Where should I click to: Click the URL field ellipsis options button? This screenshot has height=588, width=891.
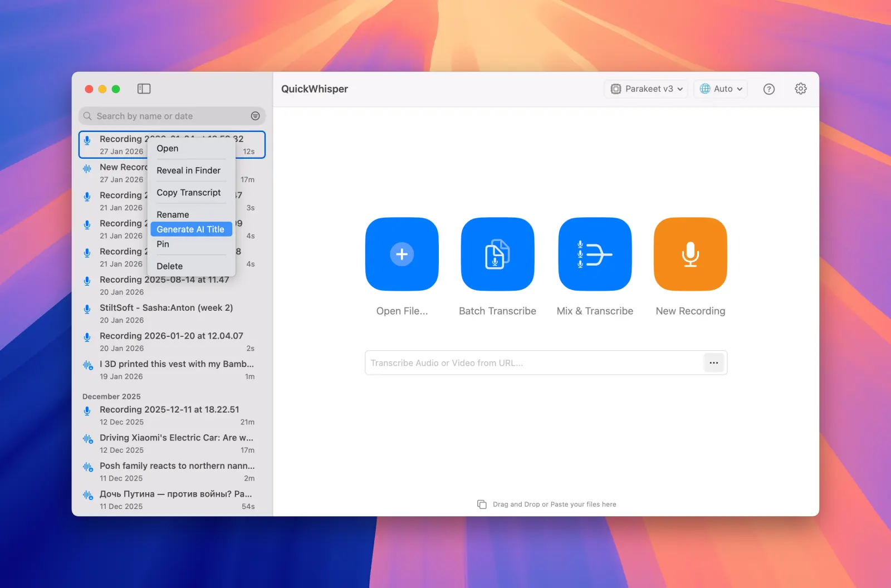point(713,362)
